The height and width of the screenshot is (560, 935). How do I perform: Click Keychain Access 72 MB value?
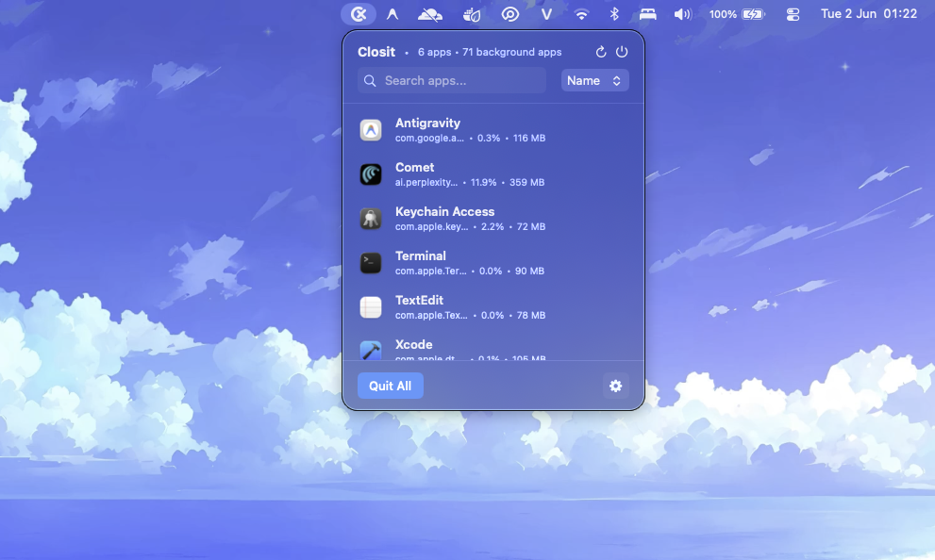pos(530,227)
